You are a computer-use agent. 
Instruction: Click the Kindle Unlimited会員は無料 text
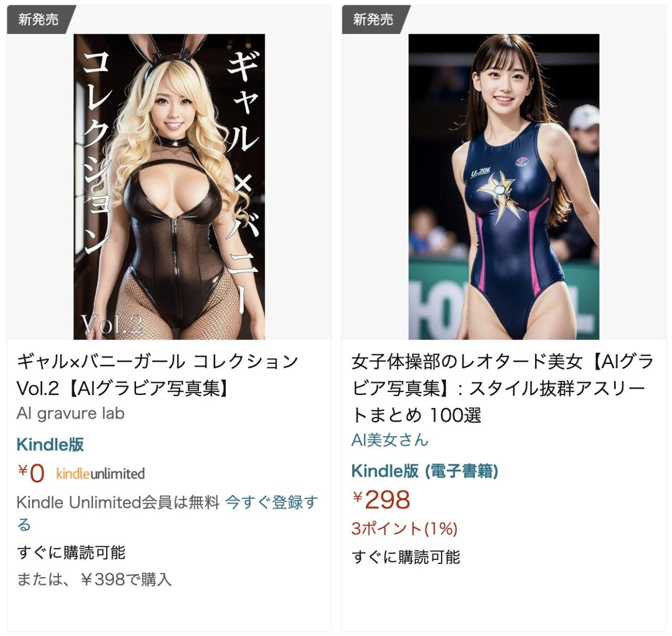pos(118,502)
